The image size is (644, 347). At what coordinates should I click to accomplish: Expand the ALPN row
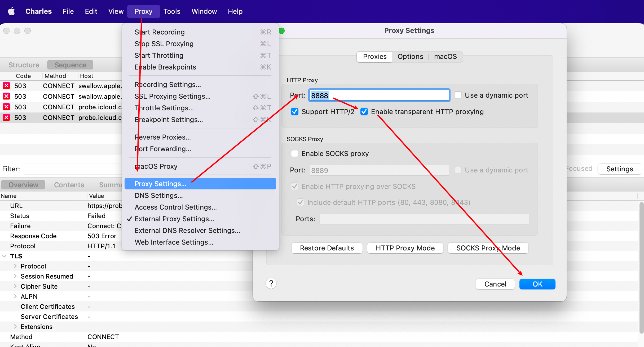(x=15, y=296)
